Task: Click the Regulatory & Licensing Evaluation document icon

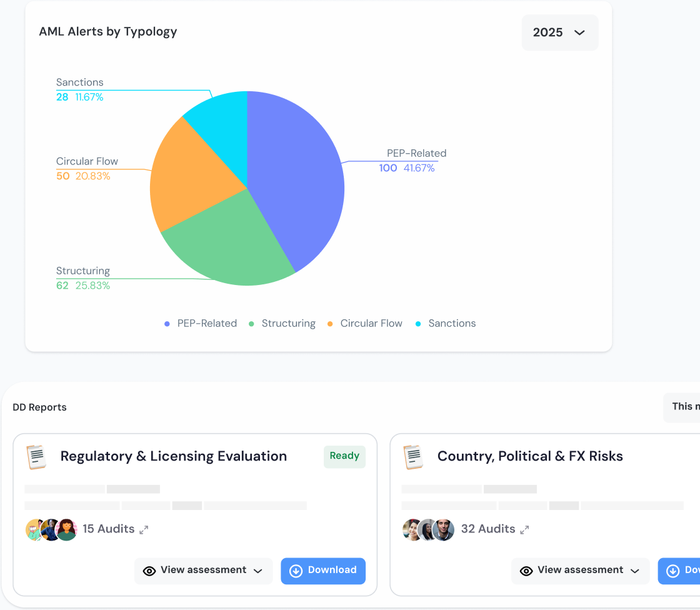Action: pos(36,457)
